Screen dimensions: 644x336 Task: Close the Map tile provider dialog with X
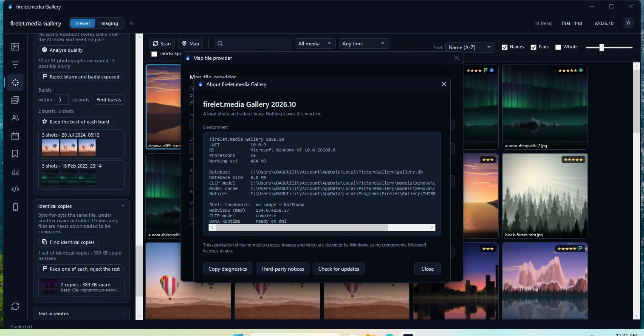pos(457,58)
